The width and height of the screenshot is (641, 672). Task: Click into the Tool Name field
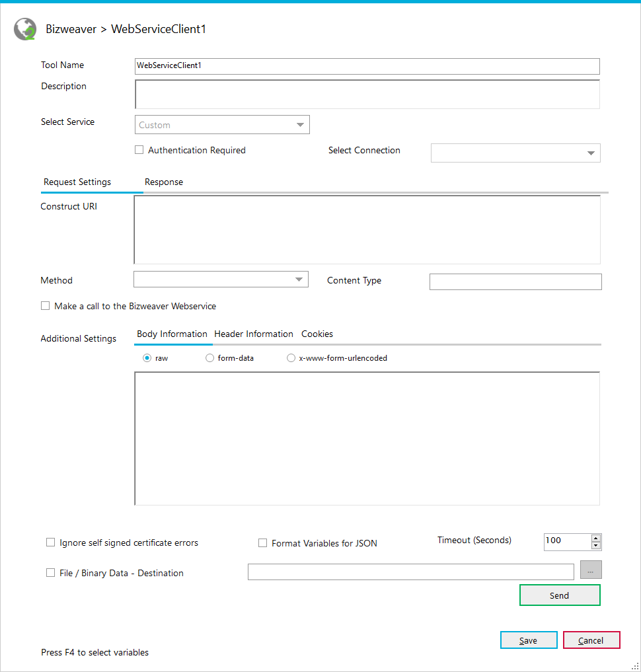[x=367, y=66]
